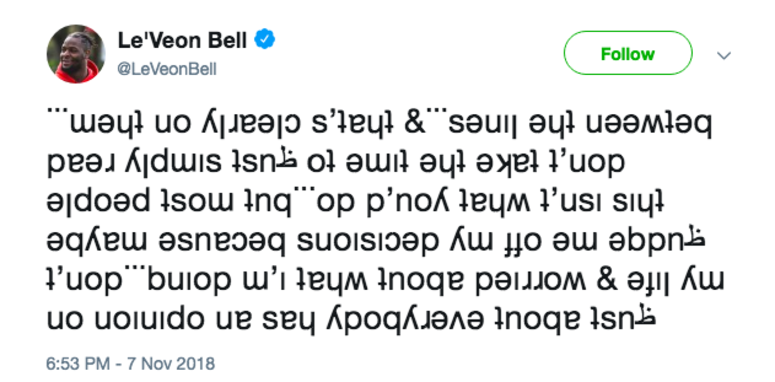Image resolution: width=775 pixels, height=382 pixels.
Task: Click the @LeVeonBell handle
Action: [167, 69]
